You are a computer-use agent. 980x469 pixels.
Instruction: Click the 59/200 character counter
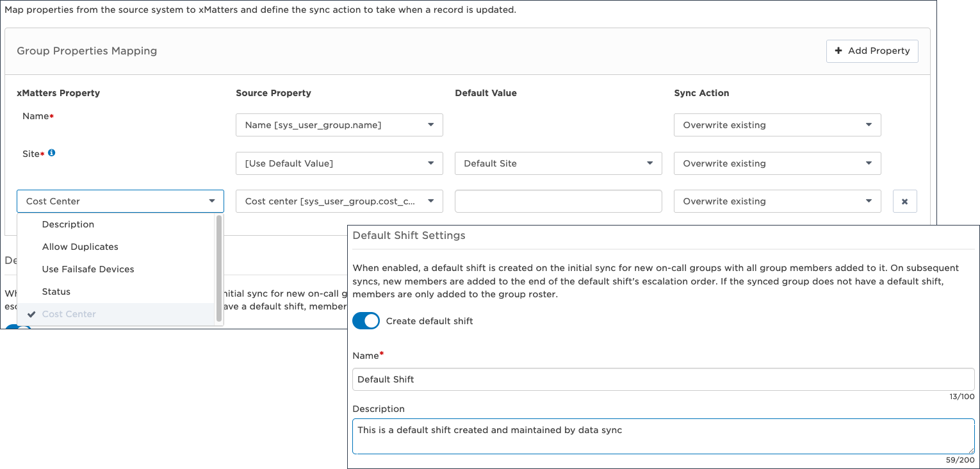pyautogui.click(x=960, y=460)
